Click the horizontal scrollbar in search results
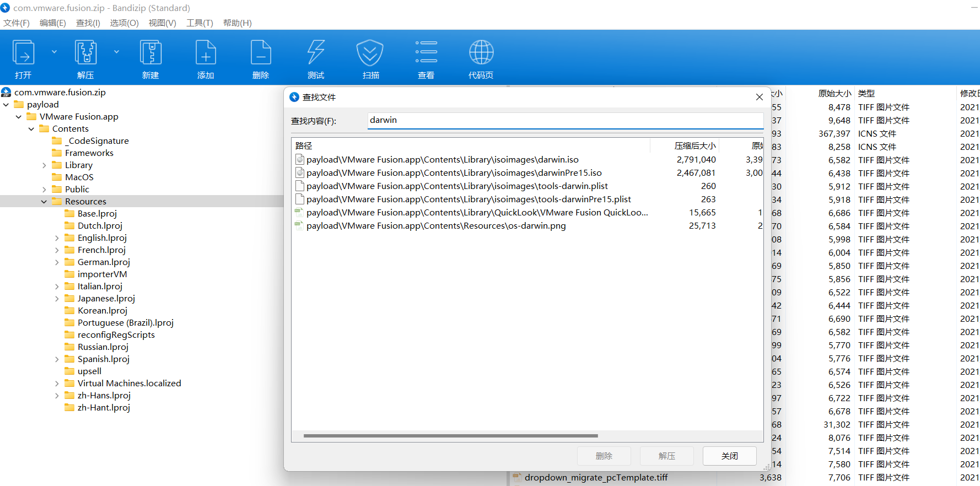Image resolution: width=980 pixels, height=486 pixels. click(x=450, y=436)
